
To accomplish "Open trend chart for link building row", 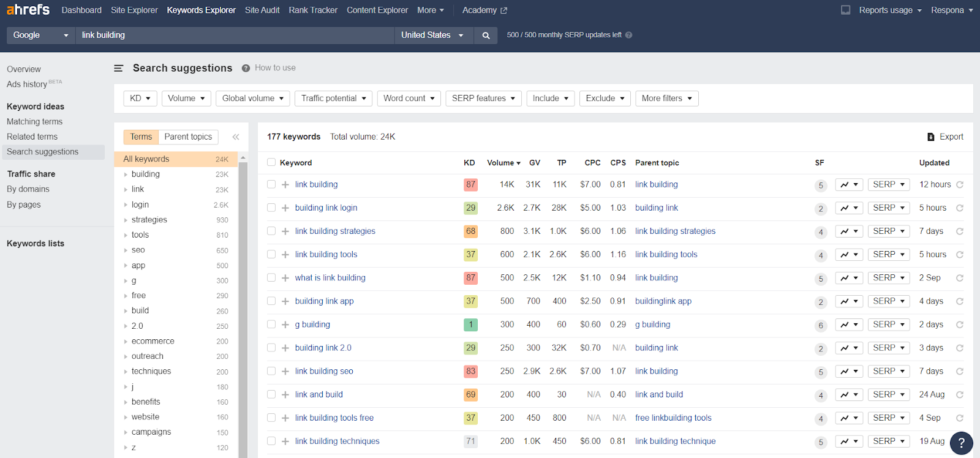I will click(x=849, y=185).
